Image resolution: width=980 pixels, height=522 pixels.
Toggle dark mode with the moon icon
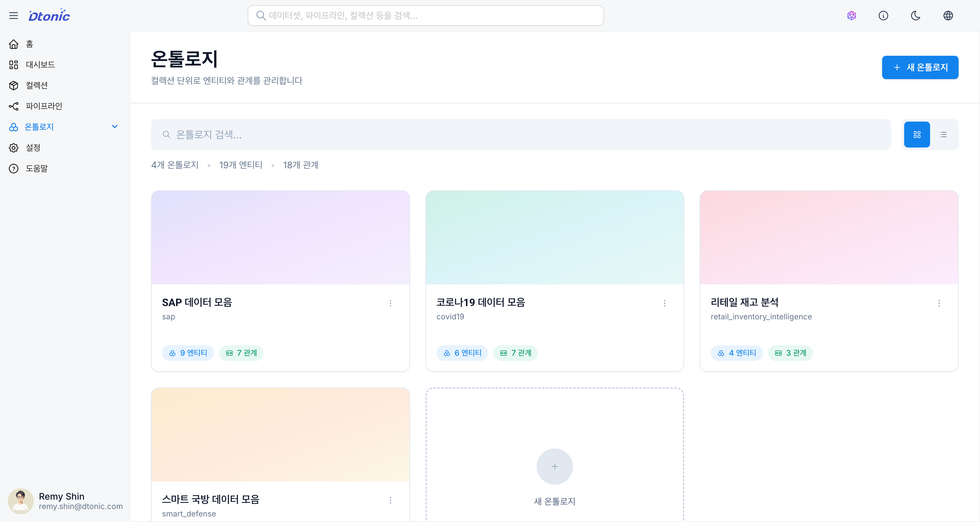[915, 16]
